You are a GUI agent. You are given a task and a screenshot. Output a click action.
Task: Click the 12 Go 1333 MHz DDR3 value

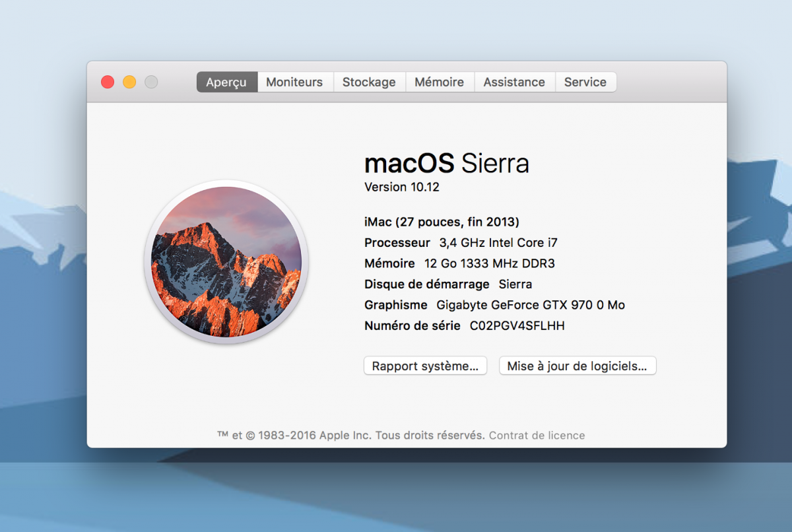click(489, 263)
